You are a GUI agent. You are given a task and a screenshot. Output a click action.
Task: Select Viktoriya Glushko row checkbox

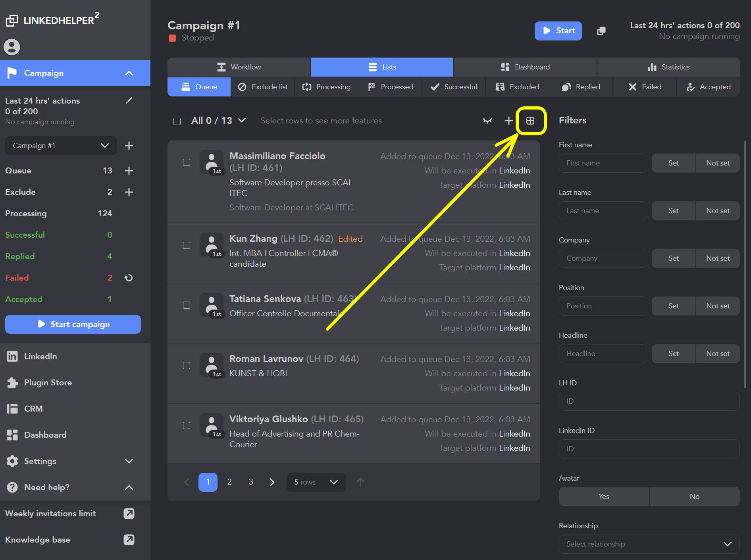click(x=187, y=425)
